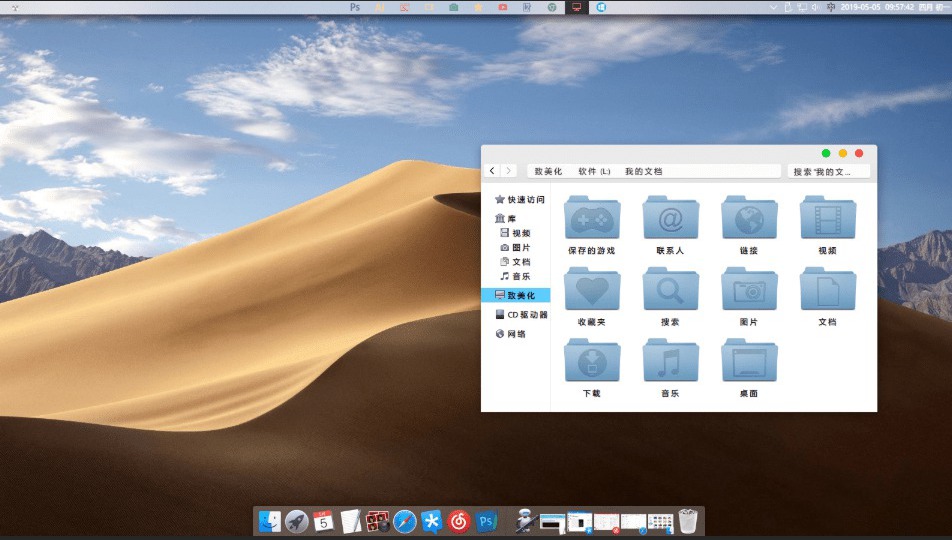Open the 收藏夹 favorites folder with heart
Viewport: 952px width, 540px height.
(592, 290)
